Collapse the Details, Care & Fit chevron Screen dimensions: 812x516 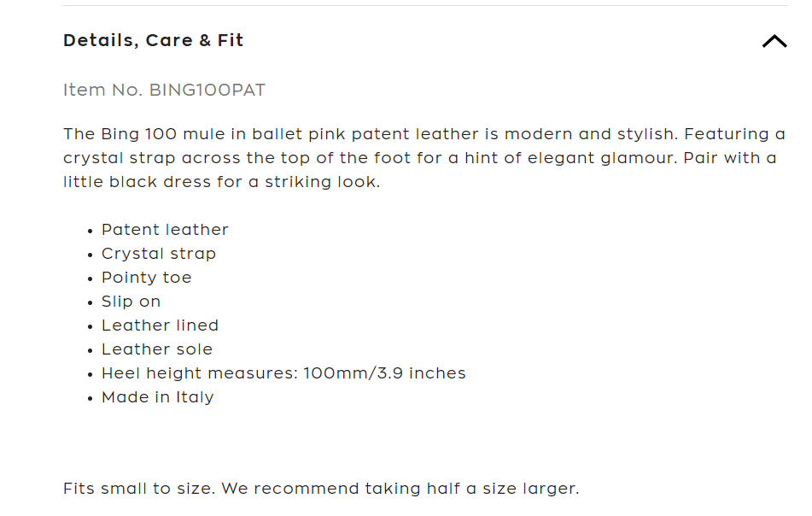[774, 41]
